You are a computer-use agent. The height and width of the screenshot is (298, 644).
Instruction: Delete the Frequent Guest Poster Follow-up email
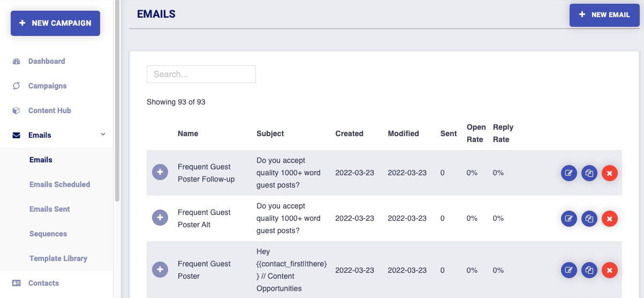pyautogui.click(x=610, y=173)
